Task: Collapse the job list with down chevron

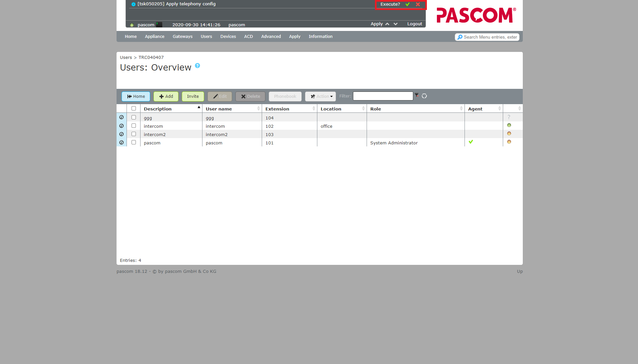Action: [396, 24]
